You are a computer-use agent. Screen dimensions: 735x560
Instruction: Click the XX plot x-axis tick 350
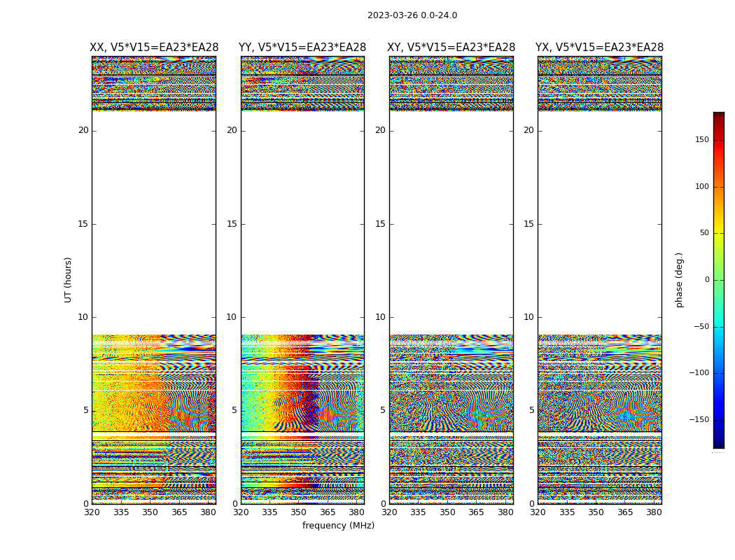(x=150, y=512)
